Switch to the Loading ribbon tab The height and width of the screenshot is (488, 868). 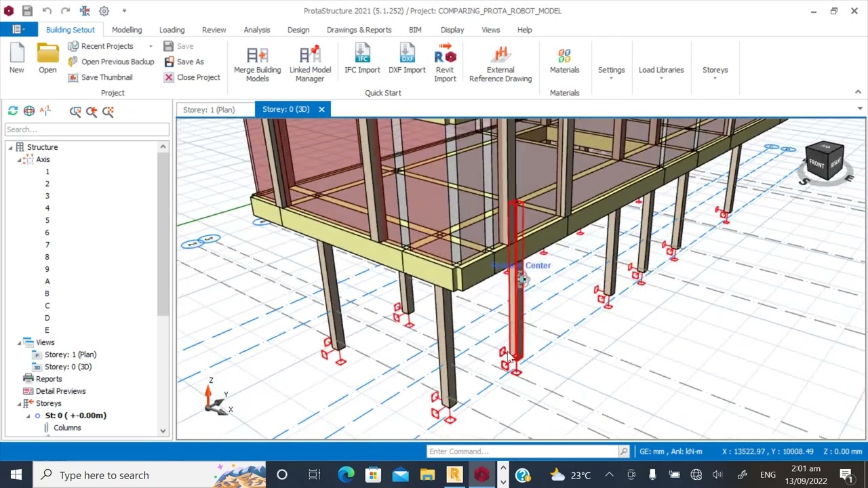172,30
